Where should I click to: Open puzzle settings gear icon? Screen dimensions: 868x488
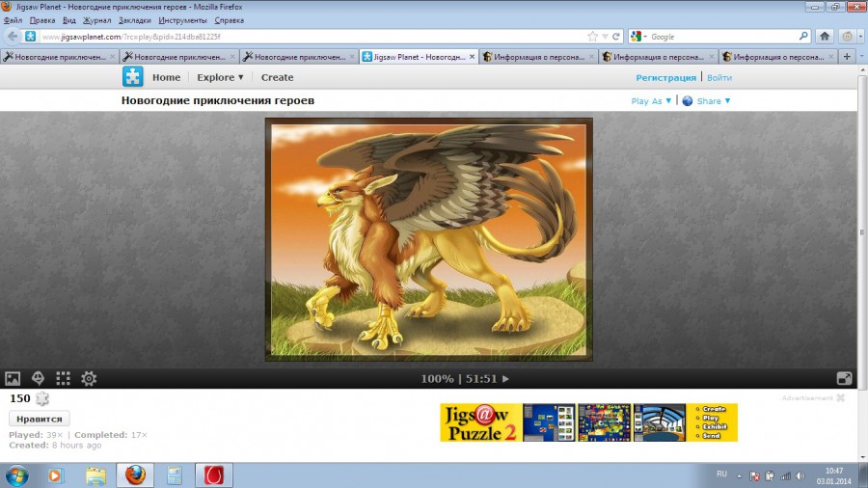tap(89, 378)
